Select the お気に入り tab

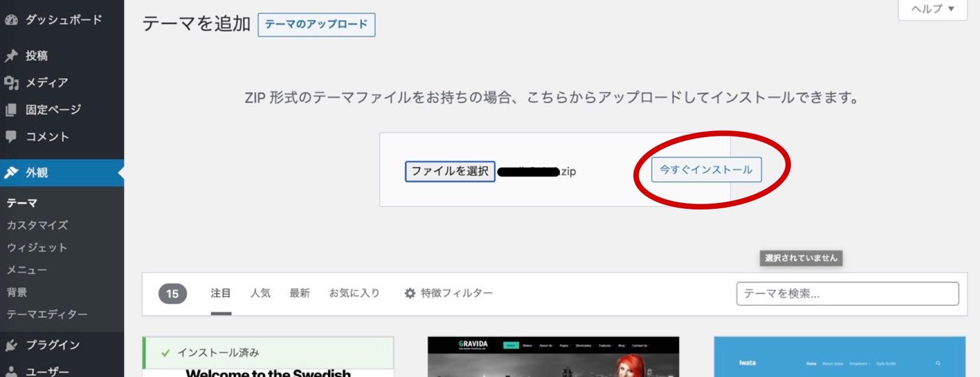click(354, 293)
